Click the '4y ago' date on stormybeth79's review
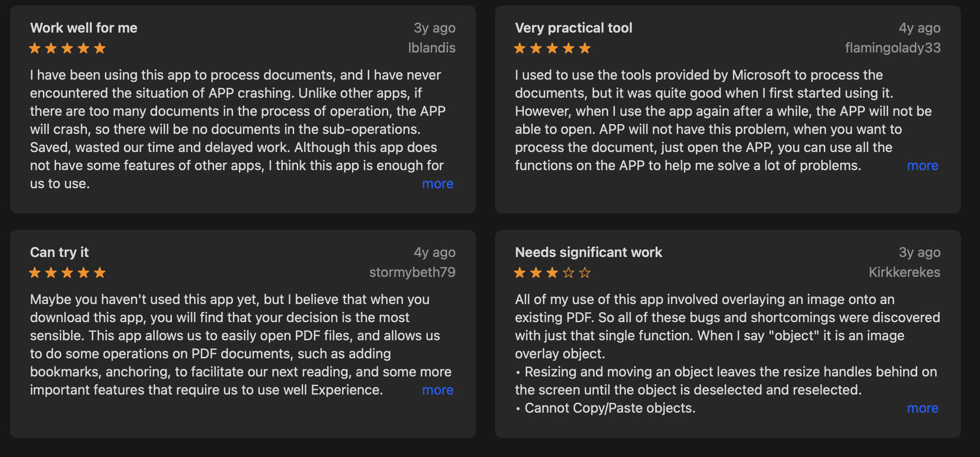 (434, 252)
